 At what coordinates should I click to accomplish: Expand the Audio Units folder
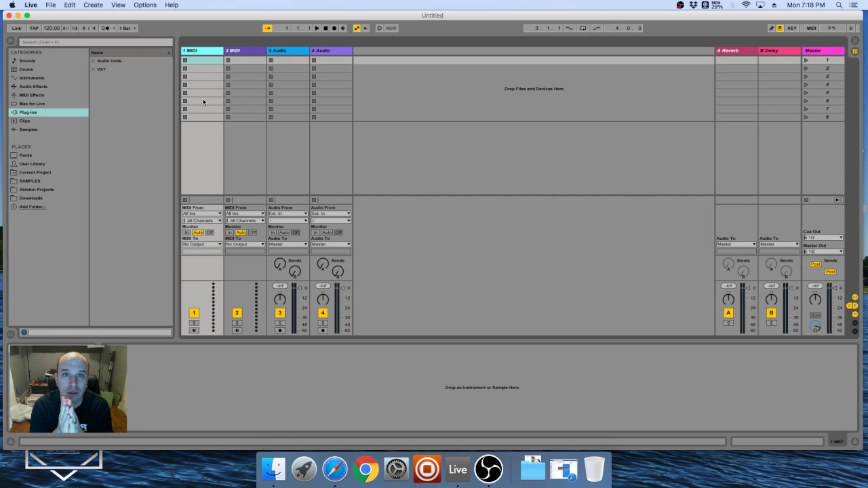(x=94, y=60)
